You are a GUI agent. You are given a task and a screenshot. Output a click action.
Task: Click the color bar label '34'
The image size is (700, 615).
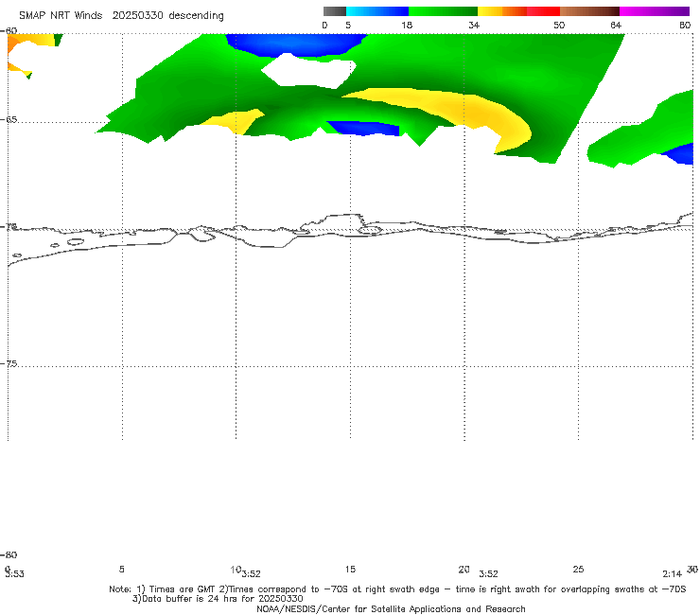point(474,26)
